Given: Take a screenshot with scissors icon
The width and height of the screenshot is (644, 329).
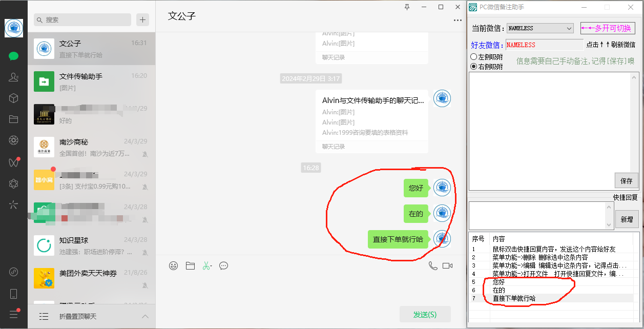Looking at the screenshot, I should pyautogui.click(x=207, y=265).
